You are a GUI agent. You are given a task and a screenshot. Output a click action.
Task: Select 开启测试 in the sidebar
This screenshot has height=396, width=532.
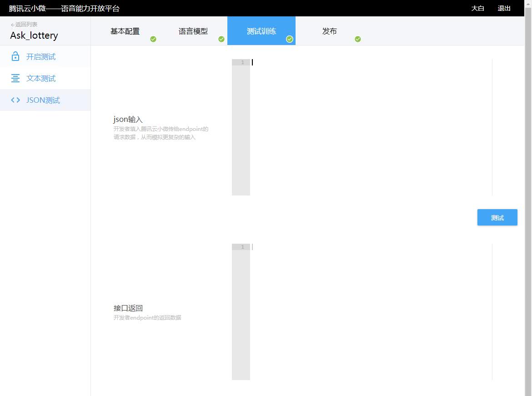pyautogui.click(x=41, y=57)
